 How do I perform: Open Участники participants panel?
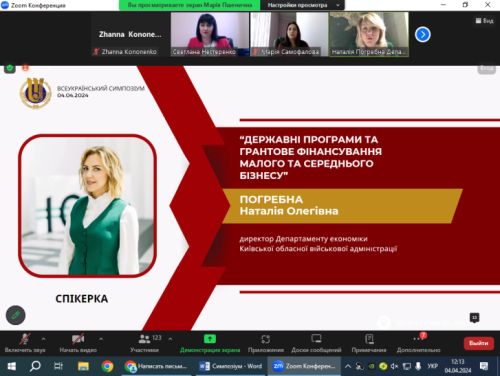144,343
